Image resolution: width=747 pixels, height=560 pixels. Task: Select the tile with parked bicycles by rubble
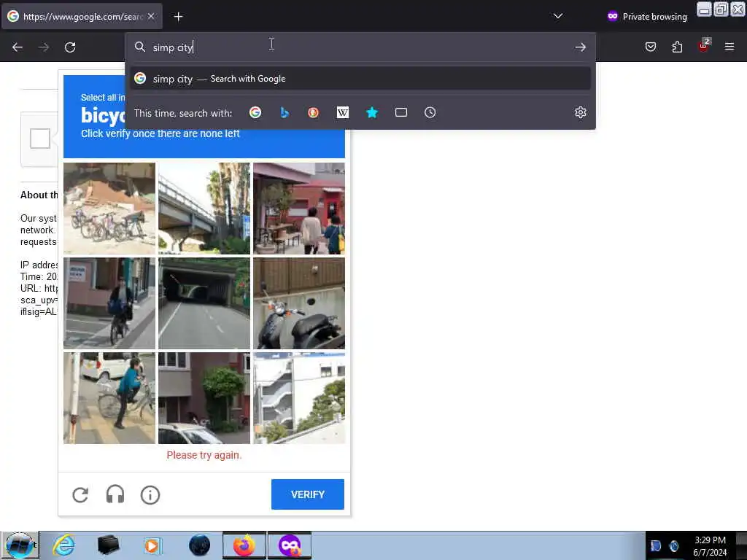pos(109,209)
